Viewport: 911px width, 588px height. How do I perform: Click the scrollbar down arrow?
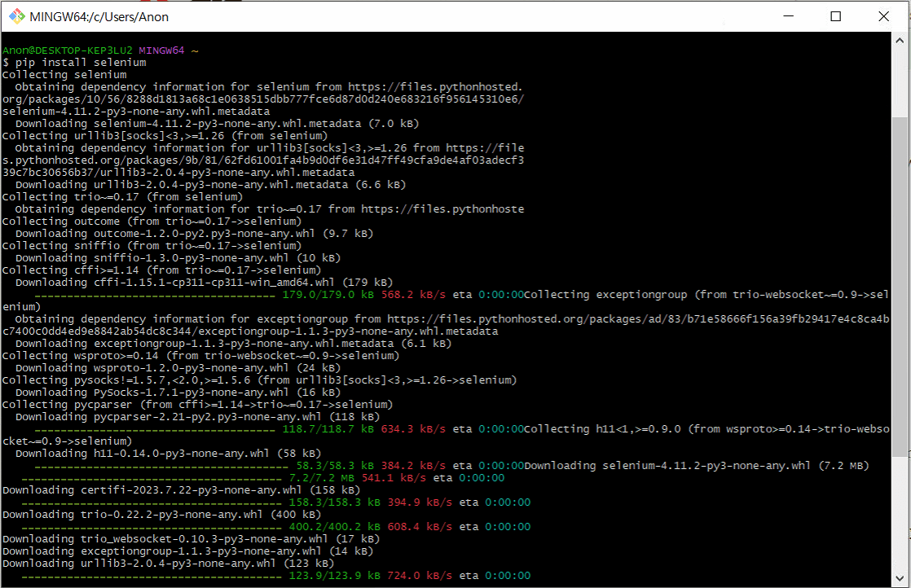pyautogui.click(x=901, y=579)
